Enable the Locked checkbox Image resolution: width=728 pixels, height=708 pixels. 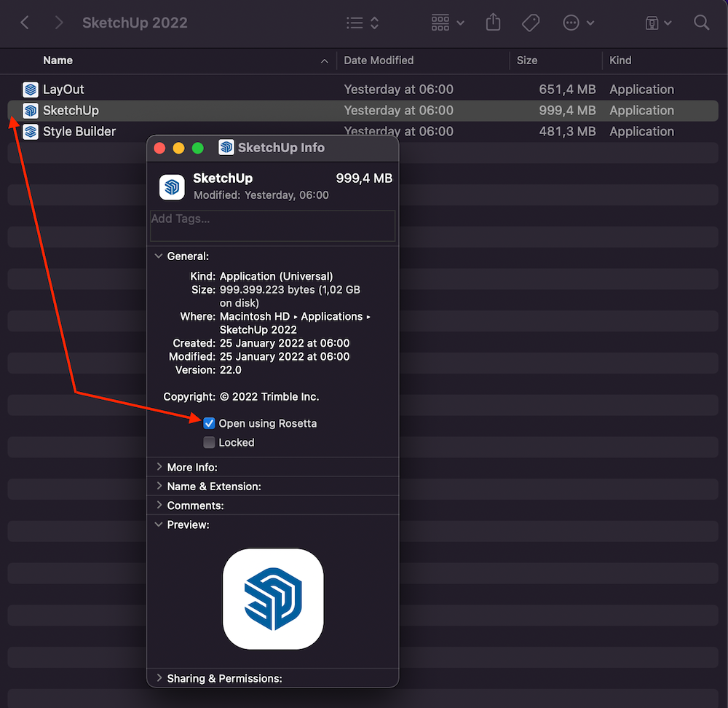pyautogui.click(x=210, y=442)
